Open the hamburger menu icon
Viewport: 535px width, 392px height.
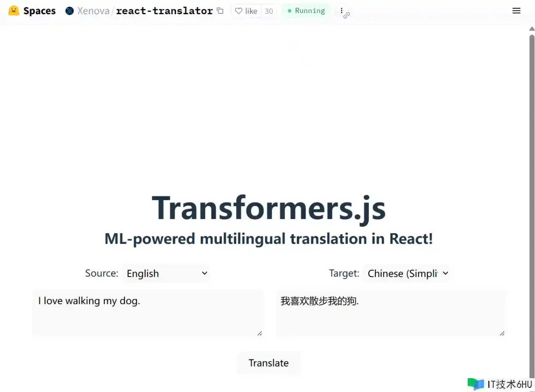[517, 11]
